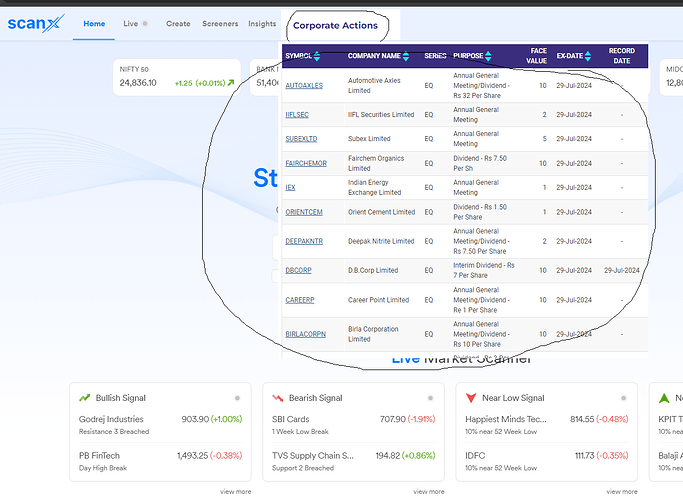Go to the Screeners tab
This screenshot has width=683, height=500.
(220, 24)
